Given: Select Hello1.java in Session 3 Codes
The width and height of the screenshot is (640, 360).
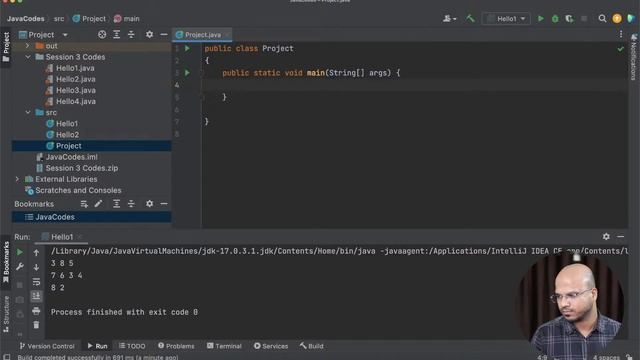Looking at the screenshot, I should point(75,68).
